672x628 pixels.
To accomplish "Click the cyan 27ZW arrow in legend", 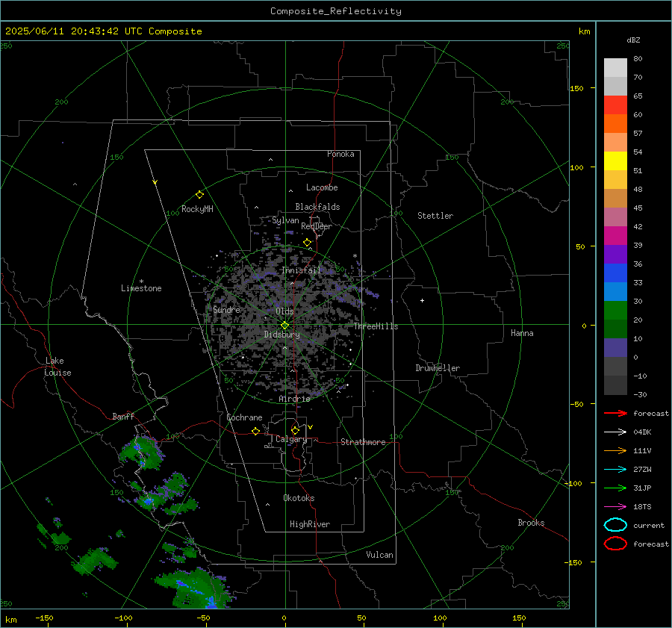I will pyautogui.click(x=615, y=470).
